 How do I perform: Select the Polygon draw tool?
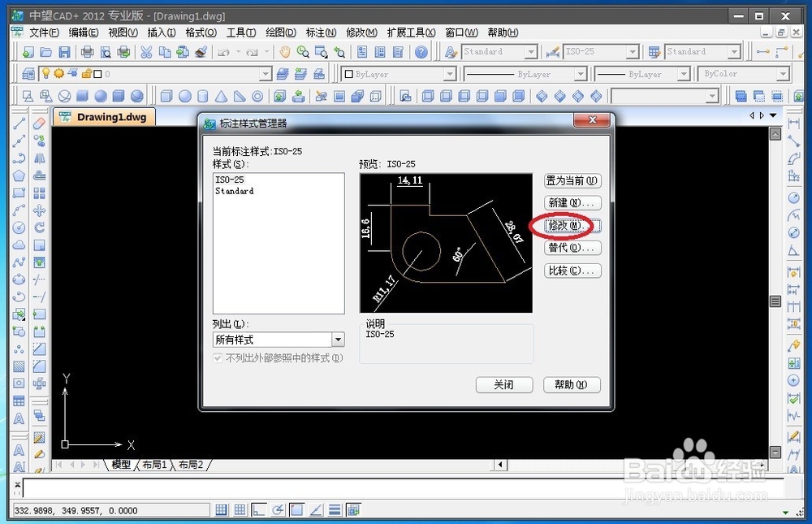tap(19, 175)
